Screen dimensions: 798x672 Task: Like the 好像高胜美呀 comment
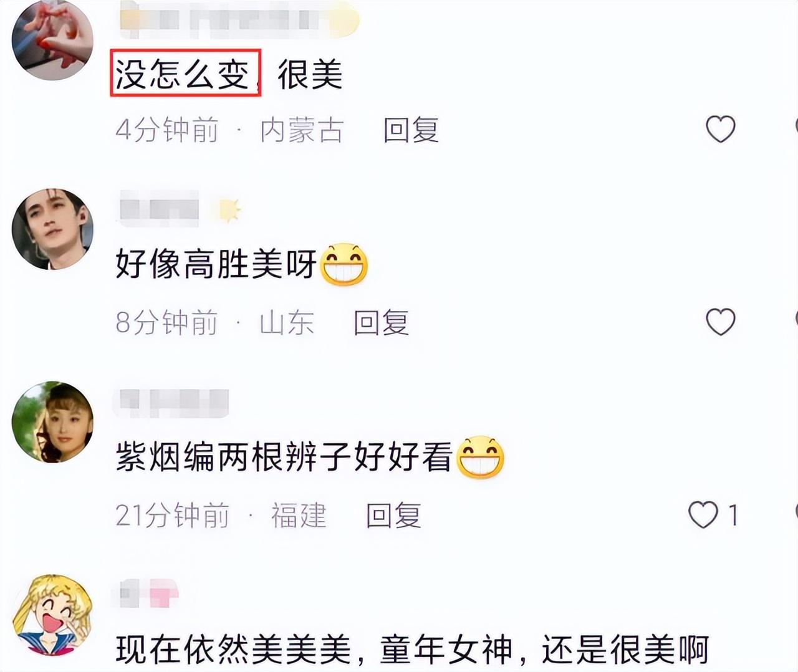click(x=721, y=322)
